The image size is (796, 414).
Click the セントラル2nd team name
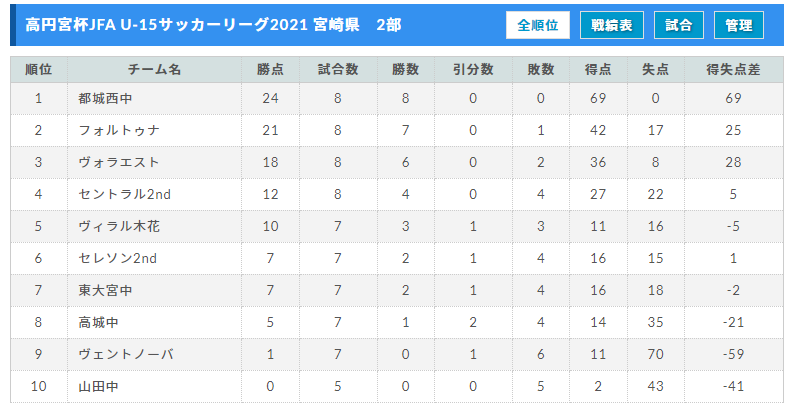(124, 194)
